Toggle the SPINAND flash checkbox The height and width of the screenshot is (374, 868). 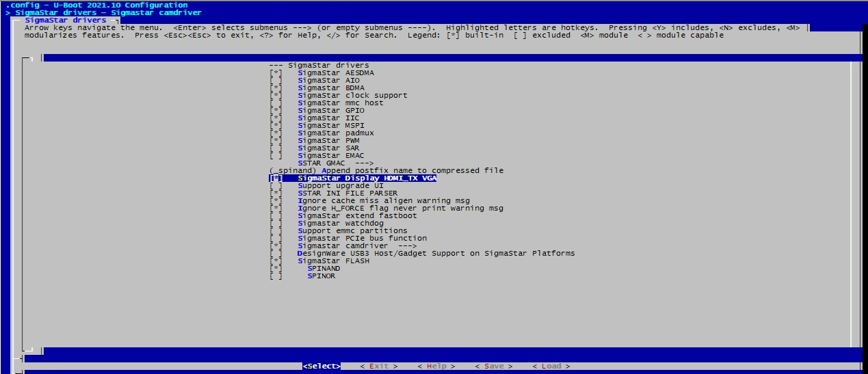tap(276, 269)
